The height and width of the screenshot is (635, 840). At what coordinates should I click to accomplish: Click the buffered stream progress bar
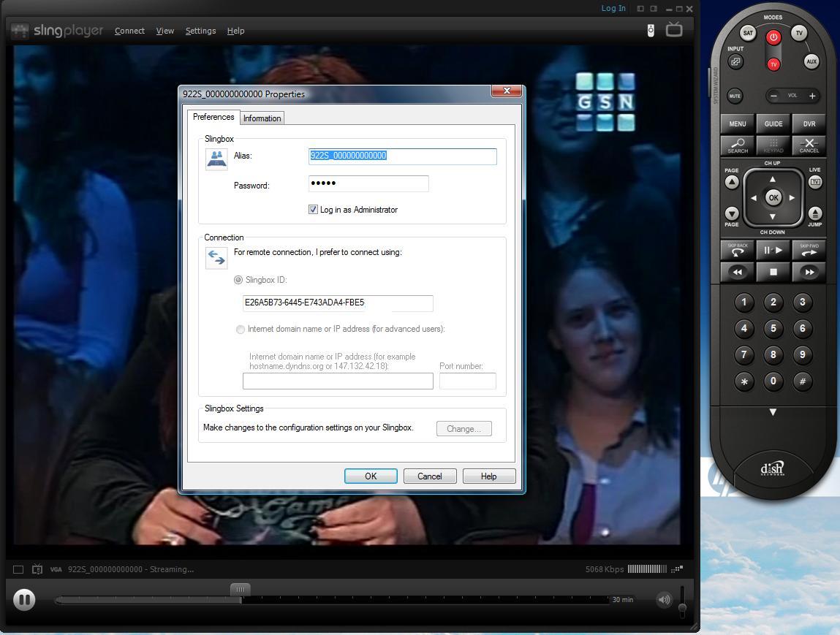[149, 600]
